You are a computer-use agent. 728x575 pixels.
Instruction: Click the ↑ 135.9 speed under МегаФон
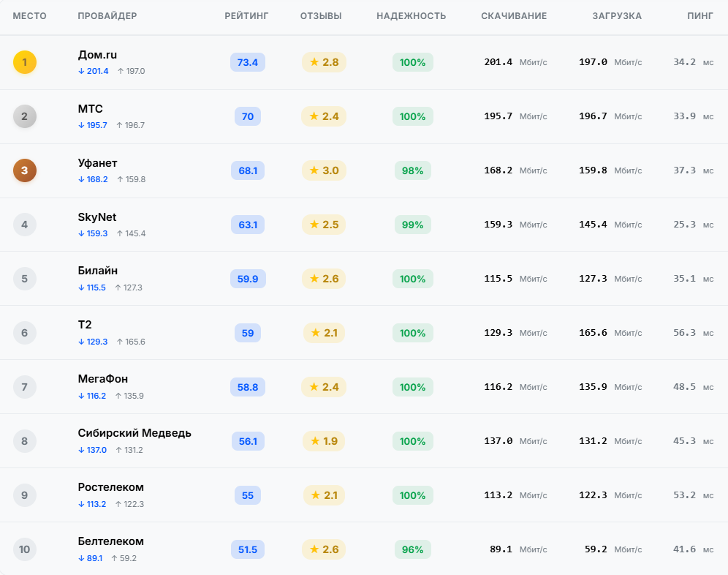[129, 396]
